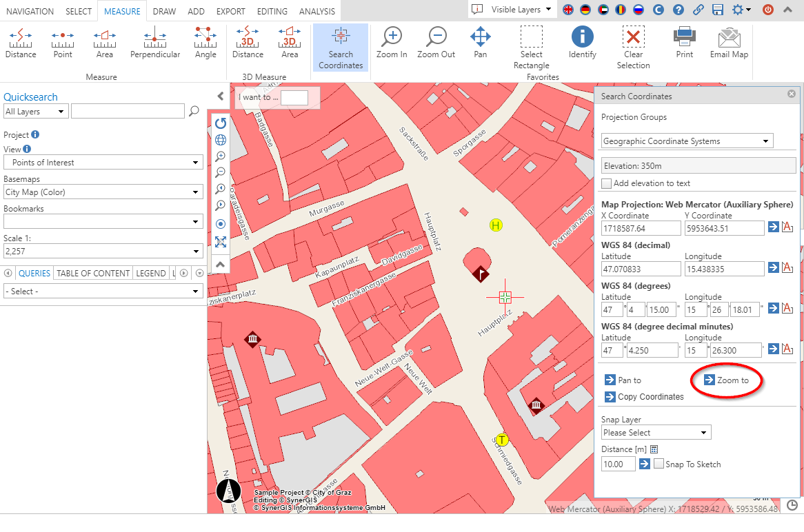Activate the Identify tool

[x=582, y=43]
